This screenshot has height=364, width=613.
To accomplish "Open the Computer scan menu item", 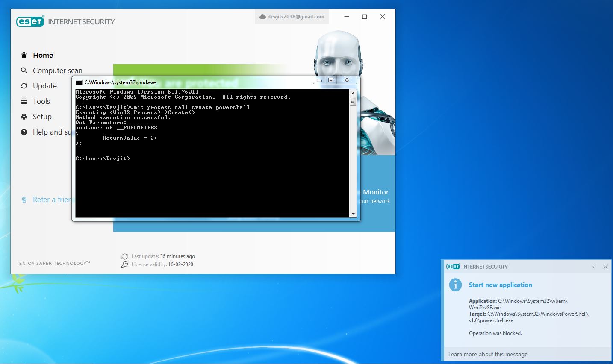I will [57, 70].
